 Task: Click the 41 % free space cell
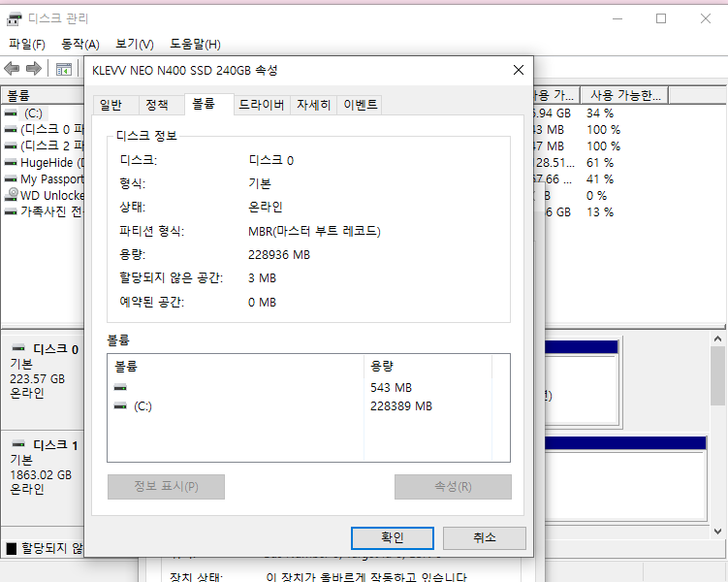click(600, 179)
